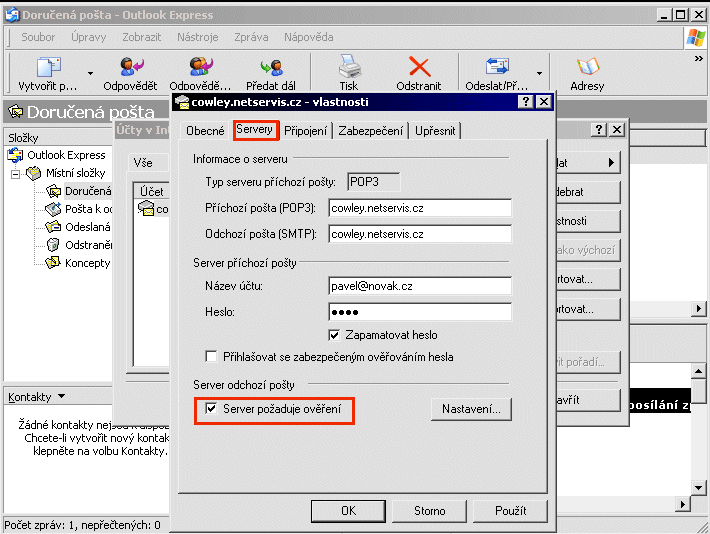Collapse the Místní složky tree node
Screen dimensions: 710x534
15,174
